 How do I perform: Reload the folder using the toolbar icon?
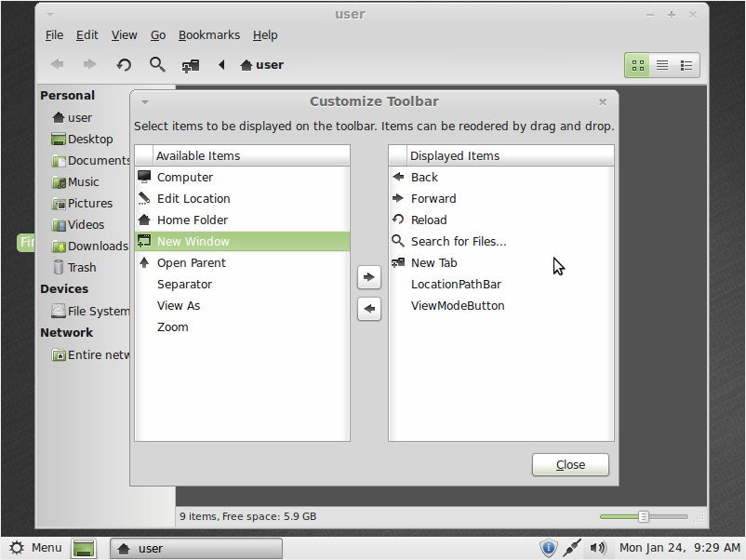coord(124,65)
